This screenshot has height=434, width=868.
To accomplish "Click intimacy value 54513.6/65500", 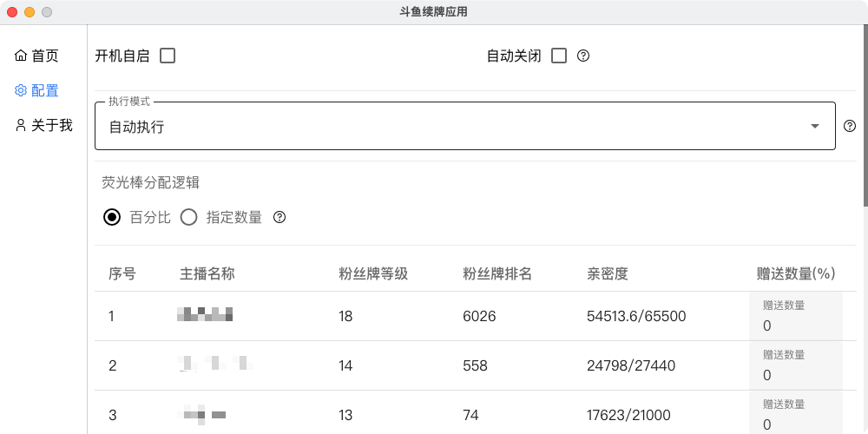I will [636, 317].
